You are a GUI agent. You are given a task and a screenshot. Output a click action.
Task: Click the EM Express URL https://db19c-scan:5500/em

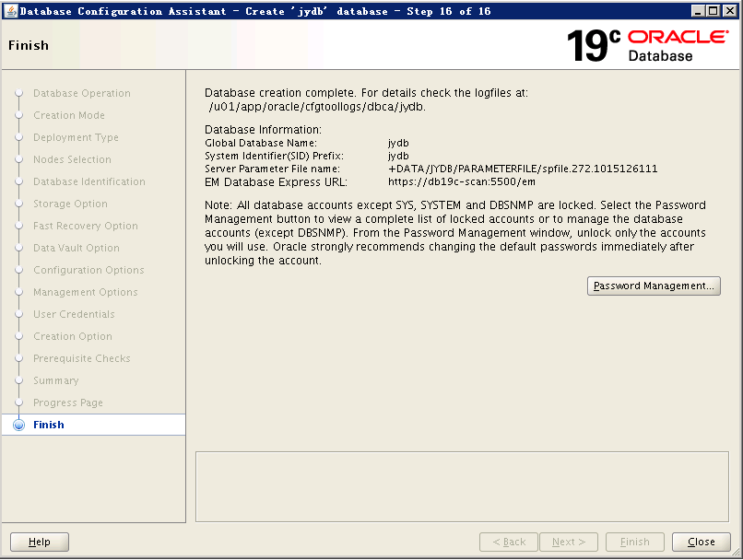[462, 181]
